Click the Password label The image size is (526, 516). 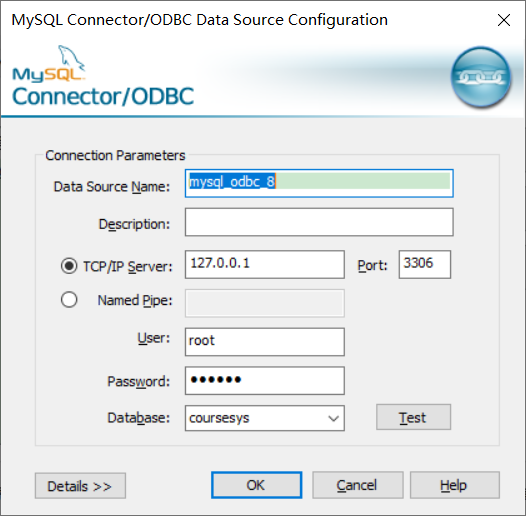coord(139,382)
